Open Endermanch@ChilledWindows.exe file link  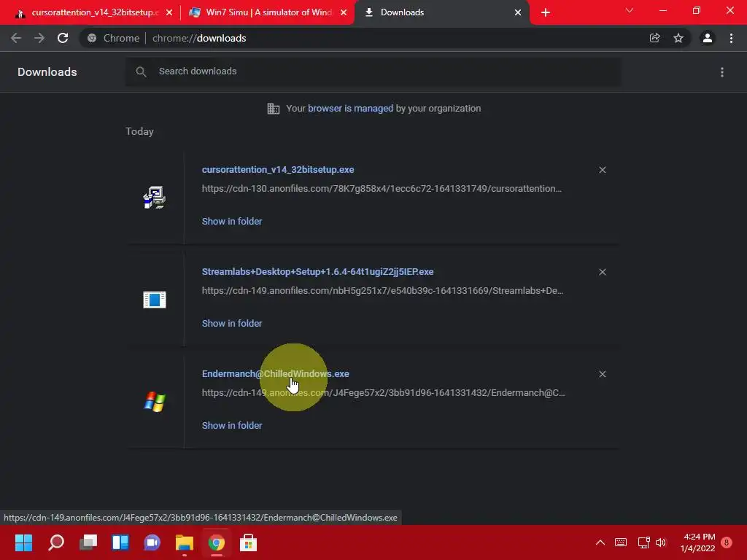(275, 374)
